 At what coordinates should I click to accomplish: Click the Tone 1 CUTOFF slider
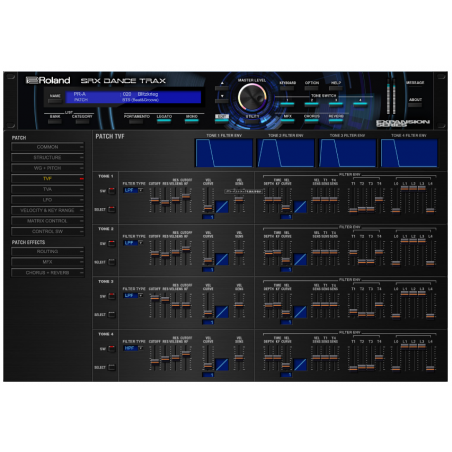154,200
